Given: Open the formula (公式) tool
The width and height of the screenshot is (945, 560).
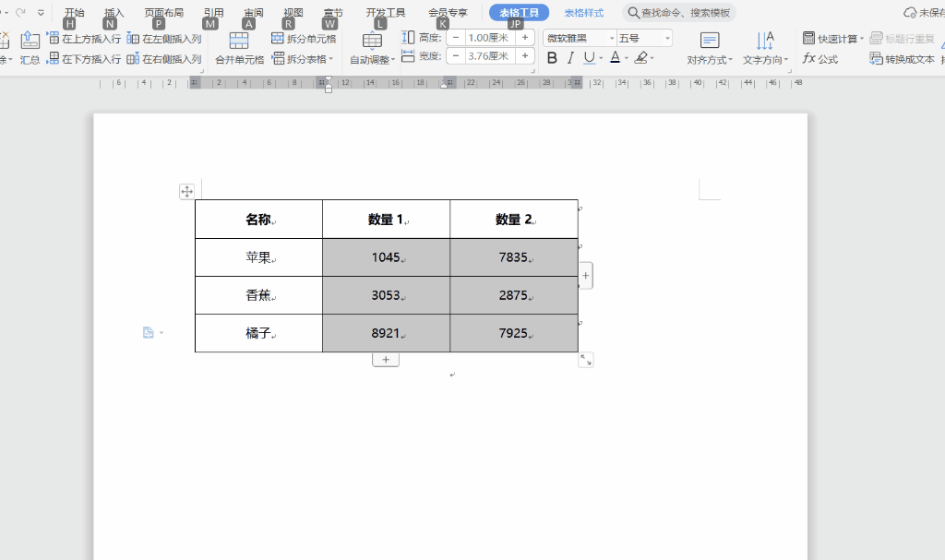Looking at the screenshot, I should [x=819, y=59].
